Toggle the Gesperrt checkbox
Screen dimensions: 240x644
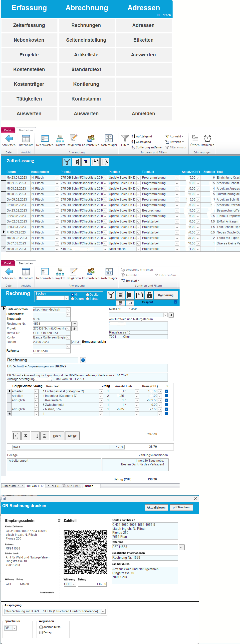pyautogui.click(x=175, y=302)
